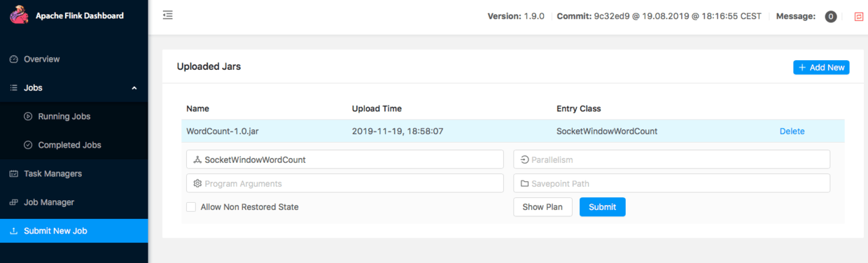
Task: Enable the Allow Non Restored State checkbox
Action: 191,207
